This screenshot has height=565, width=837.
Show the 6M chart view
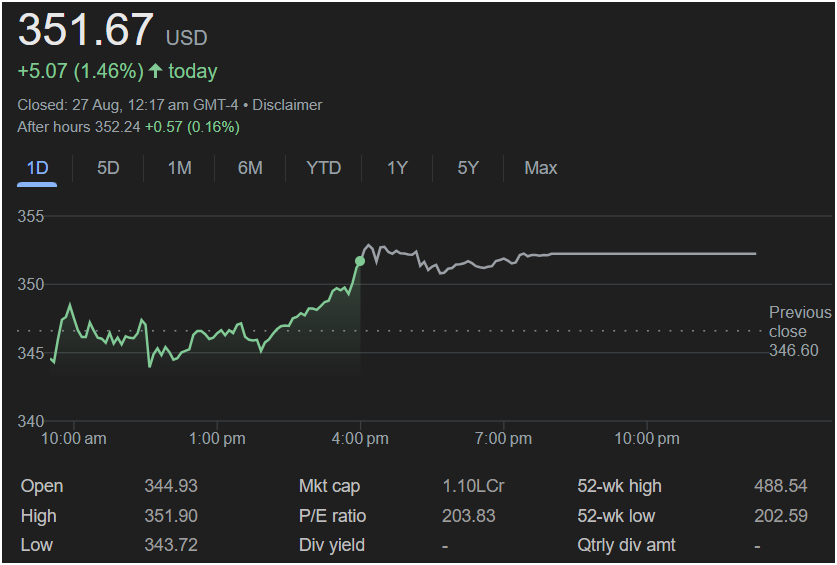click(x=250, y=168)
